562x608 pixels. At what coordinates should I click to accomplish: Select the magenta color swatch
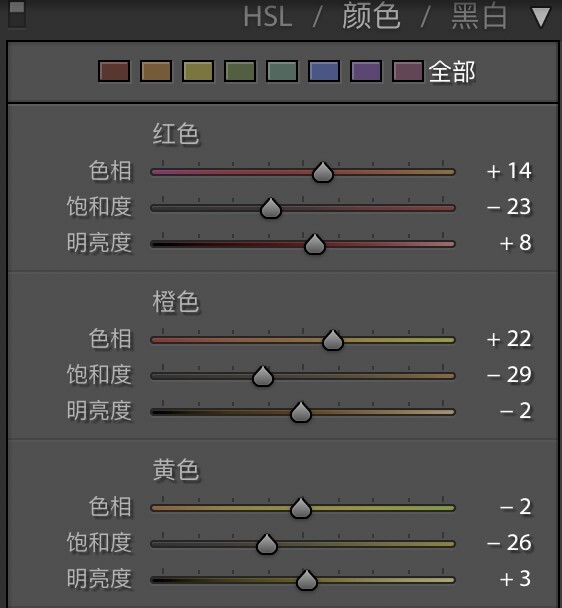coord(408,71)
